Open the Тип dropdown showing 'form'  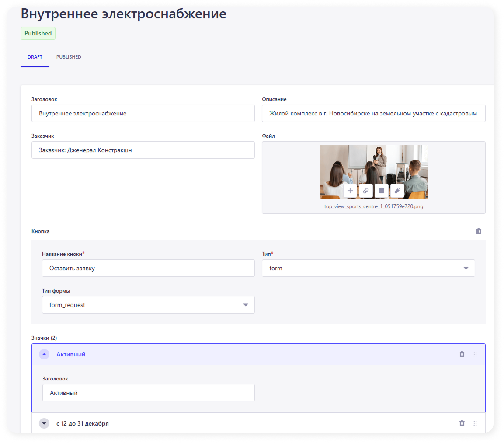pos(368,268)
